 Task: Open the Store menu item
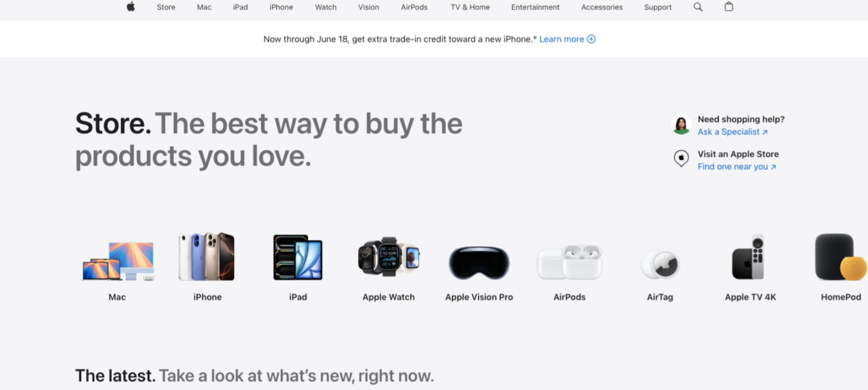166,7
